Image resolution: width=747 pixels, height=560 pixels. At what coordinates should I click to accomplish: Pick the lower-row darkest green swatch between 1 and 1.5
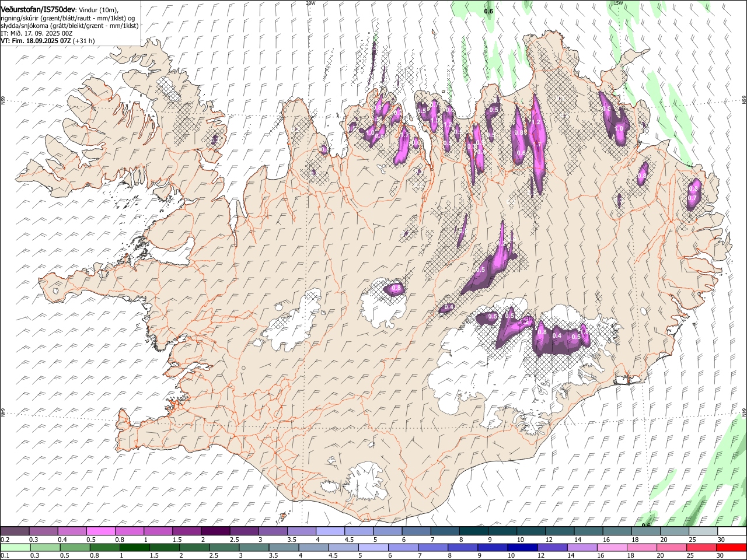(x=134, y=548)
